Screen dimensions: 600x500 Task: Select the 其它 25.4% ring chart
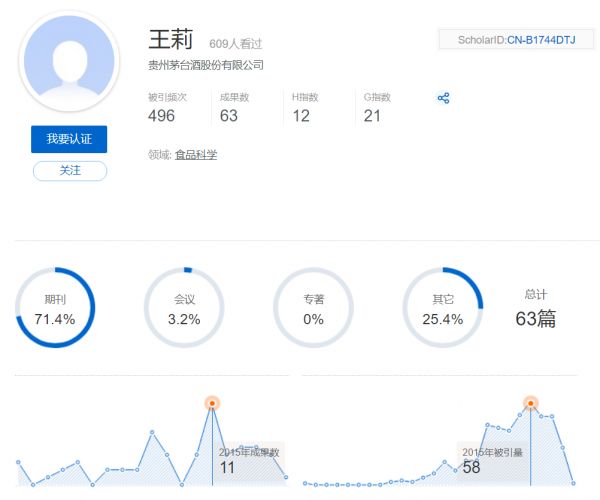(x=442, y=308)
